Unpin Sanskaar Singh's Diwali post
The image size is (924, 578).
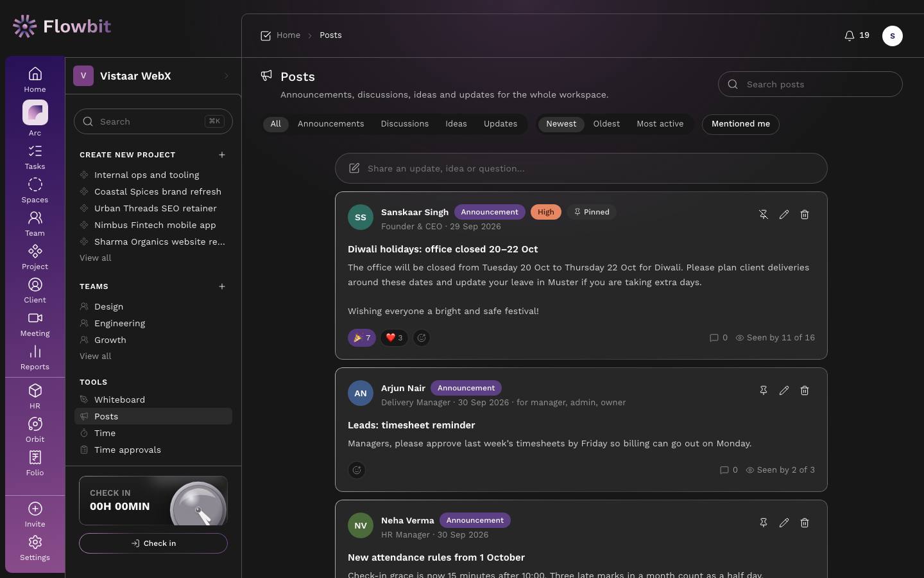[x=764, y=215]
